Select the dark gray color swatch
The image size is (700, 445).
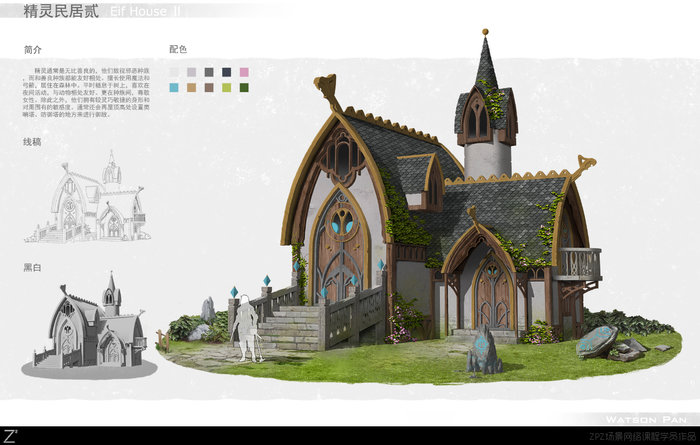[x=209, y=72]
